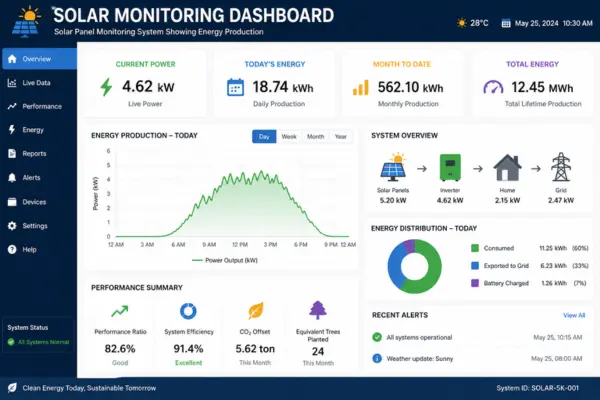Click the blue Exported to Grid swatch
This screenshot has height=400, width=600.
coord(475,266)
